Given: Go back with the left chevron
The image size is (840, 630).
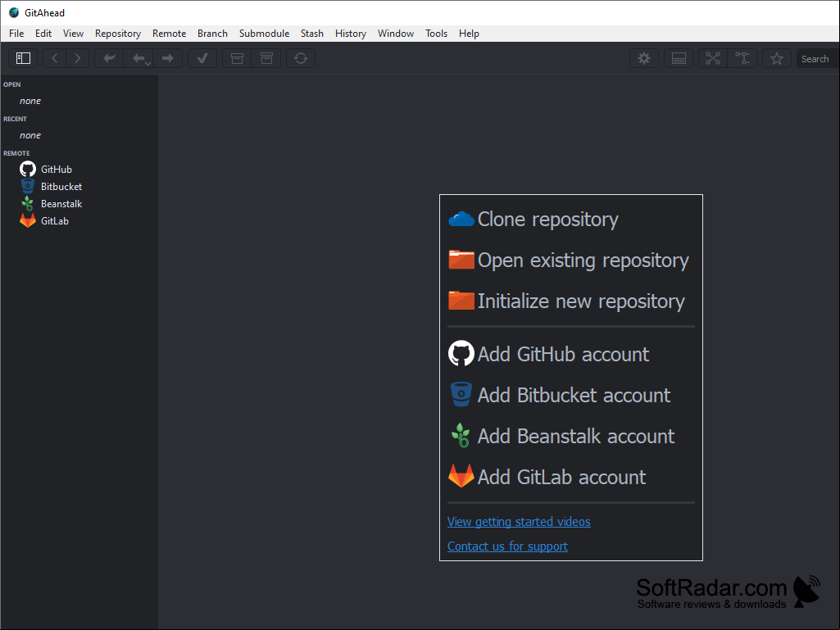Looking at the screenshot, I should [x=55, y=58].
